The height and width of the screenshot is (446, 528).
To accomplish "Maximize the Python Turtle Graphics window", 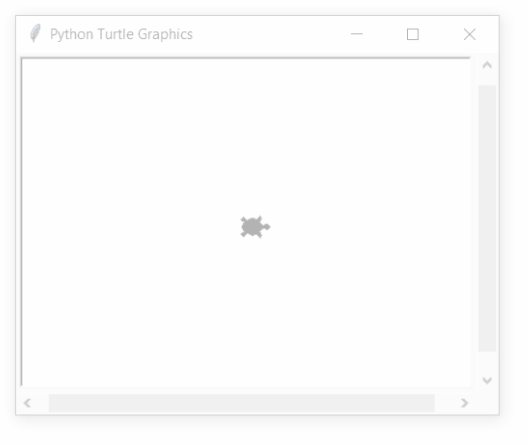I will tap(413, 34).
